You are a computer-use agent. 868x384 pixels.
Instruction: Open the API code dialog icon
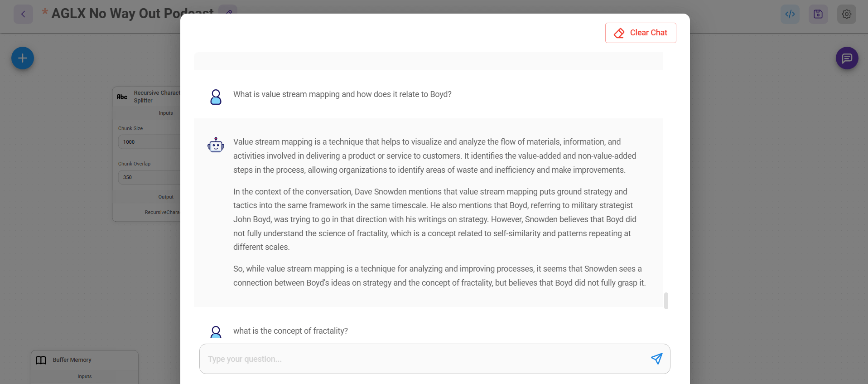click(x=790, y=14)
